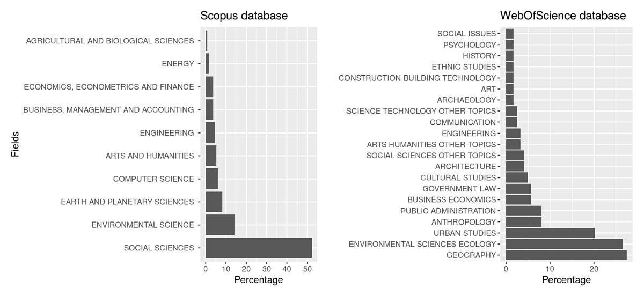Viewport: 644px width, 296px height.
Task: Select the Computer Science bar
Action: tap(211, 179)
